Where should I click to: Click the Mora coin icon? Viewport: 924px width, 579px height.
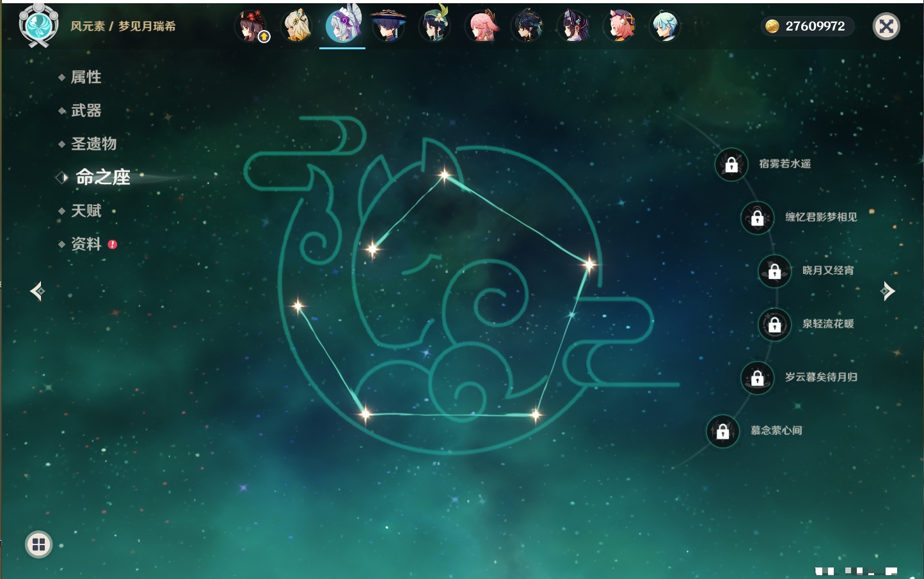click(x=772, y=26)
